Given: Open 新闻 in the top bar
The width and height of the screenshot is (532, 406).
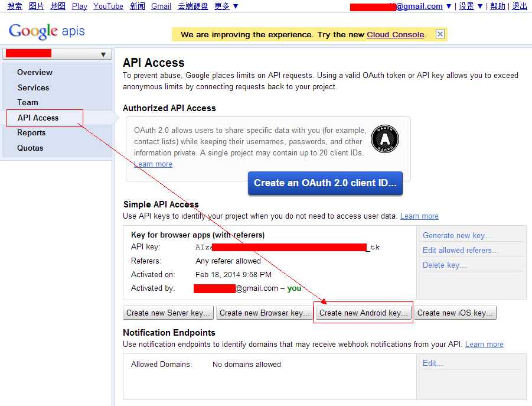Looking at the screenshot, I should click(138, 6).
